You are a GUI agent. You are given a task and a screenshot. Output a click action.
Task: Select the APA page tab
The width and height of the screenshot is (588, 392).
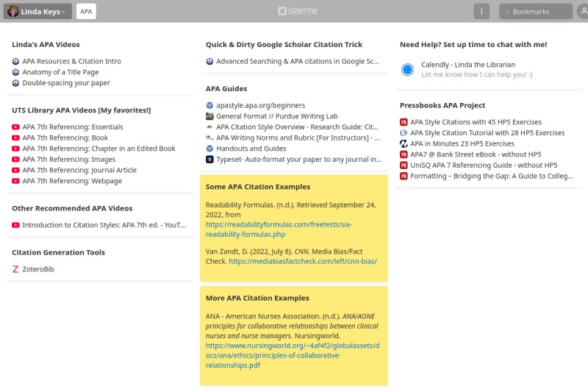86,11
